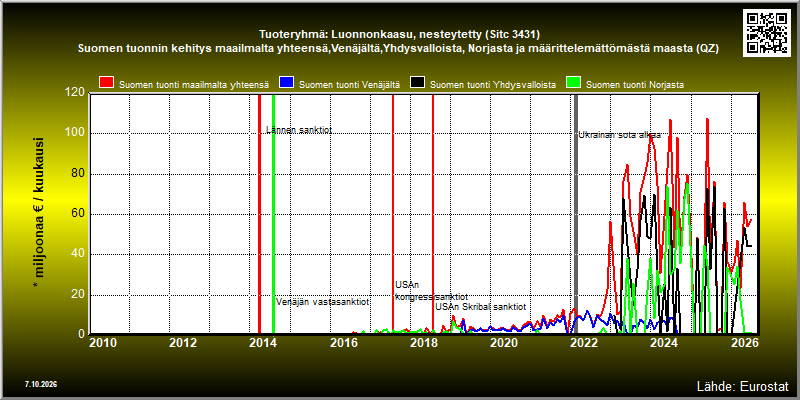The height and width of the screenshot is (400, 800).
Task: Select legend label Suomen tuonti Norjasta
Action: coord(635,85)
